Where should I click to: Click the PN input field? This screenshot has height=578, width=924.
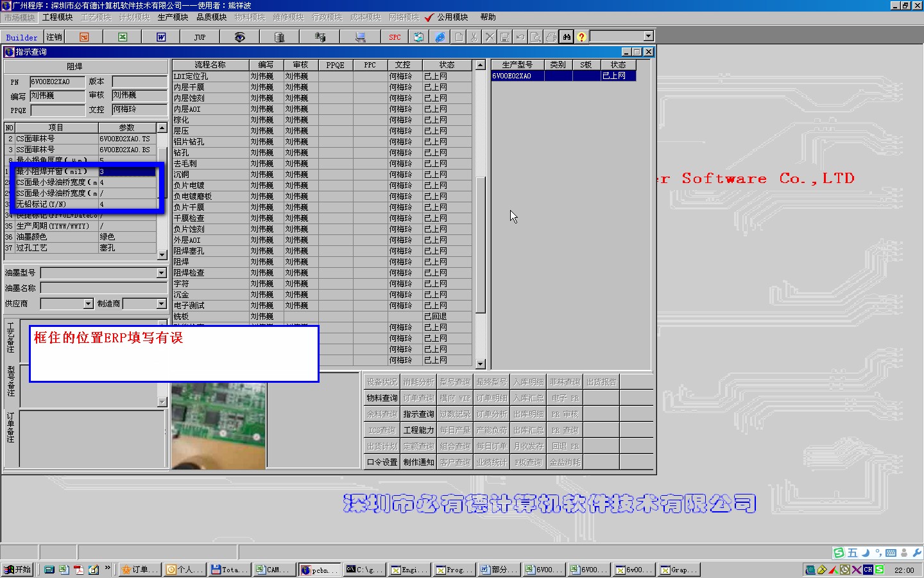(x=57, y=82)
